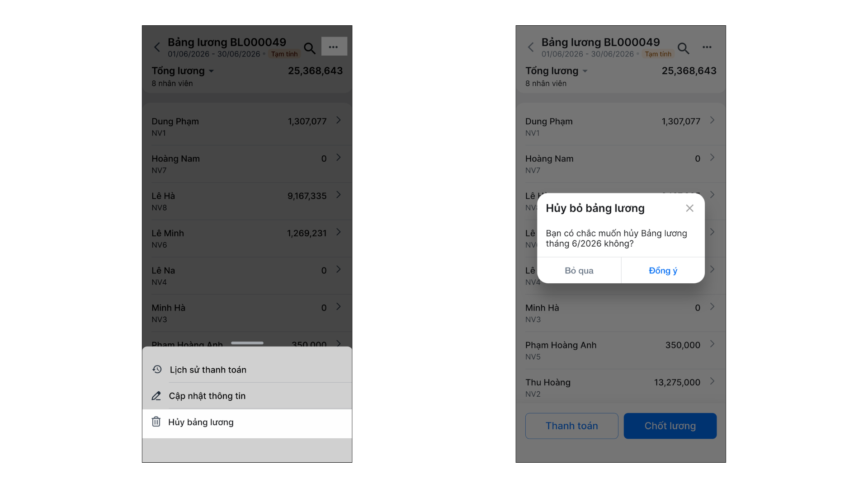Click the Chốt lương button
Image resolution: width=868 pixels, height=488 pixels.
670,426
